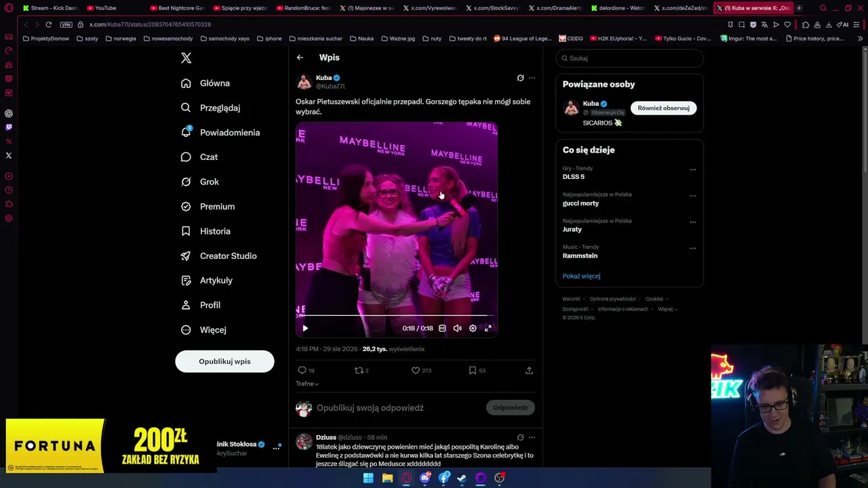
Task: Open Steam from the Windows taskbar
Action: [462, 478]
